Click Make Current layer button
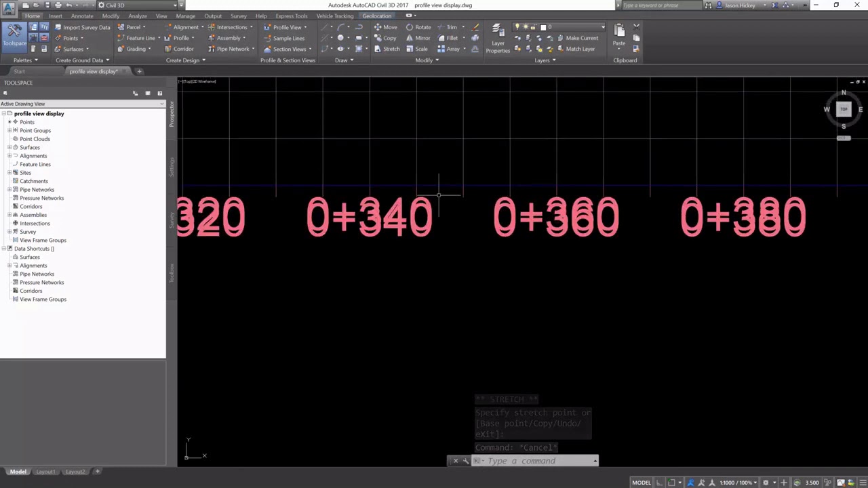This screenshot has width=868, height=488. 578,38
